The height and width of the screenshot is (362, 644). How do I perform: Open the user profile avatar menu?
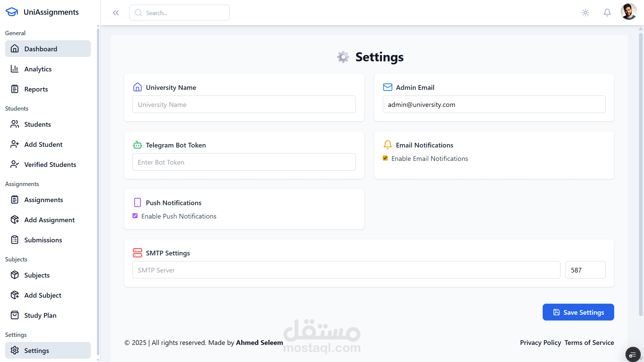click(x=629, y=12)
